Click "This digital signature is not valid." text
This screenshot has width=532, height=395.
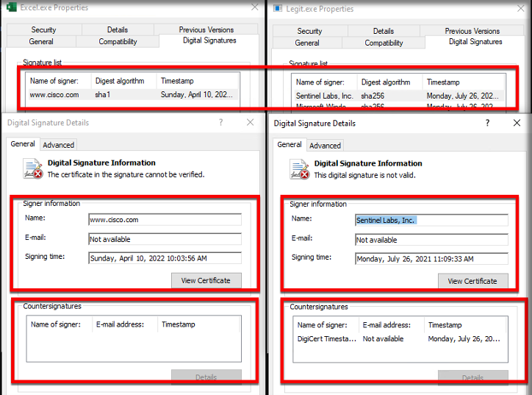(364, 175)
